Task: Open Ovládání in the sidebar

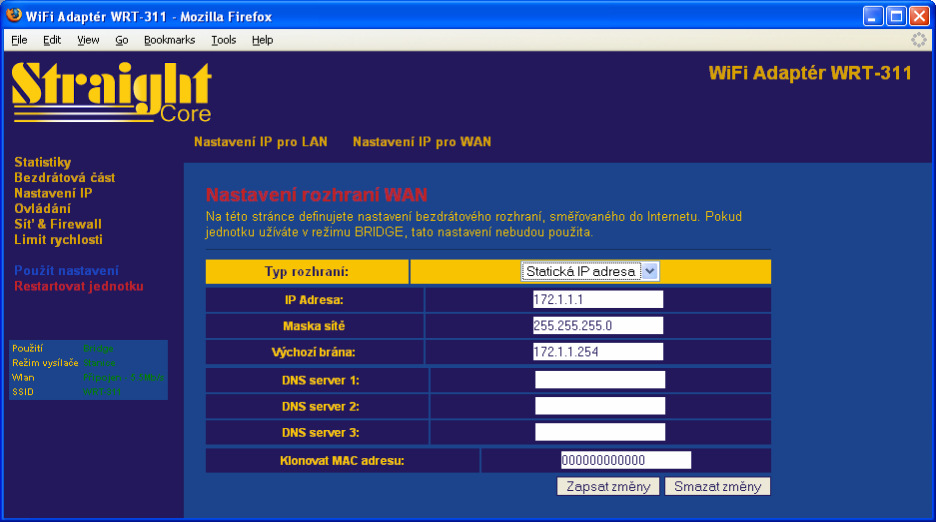Action: tap(42, 209)
